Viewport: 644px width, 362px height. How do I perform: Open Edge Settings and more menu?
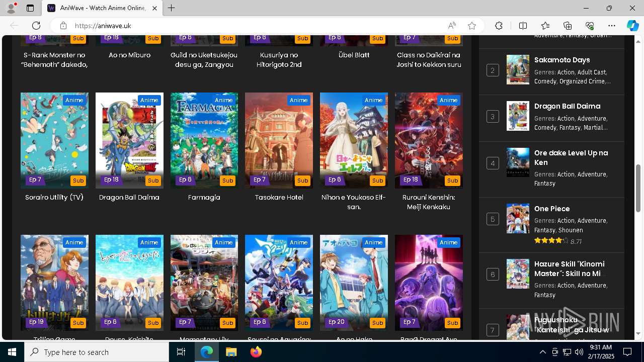pyautogui.click(x=612, y=26)
